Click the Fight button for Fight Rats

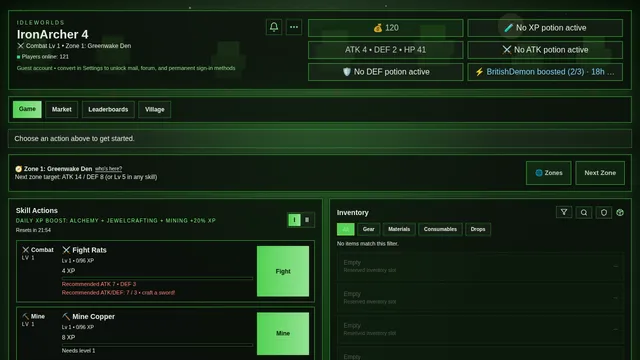[283, 271]
